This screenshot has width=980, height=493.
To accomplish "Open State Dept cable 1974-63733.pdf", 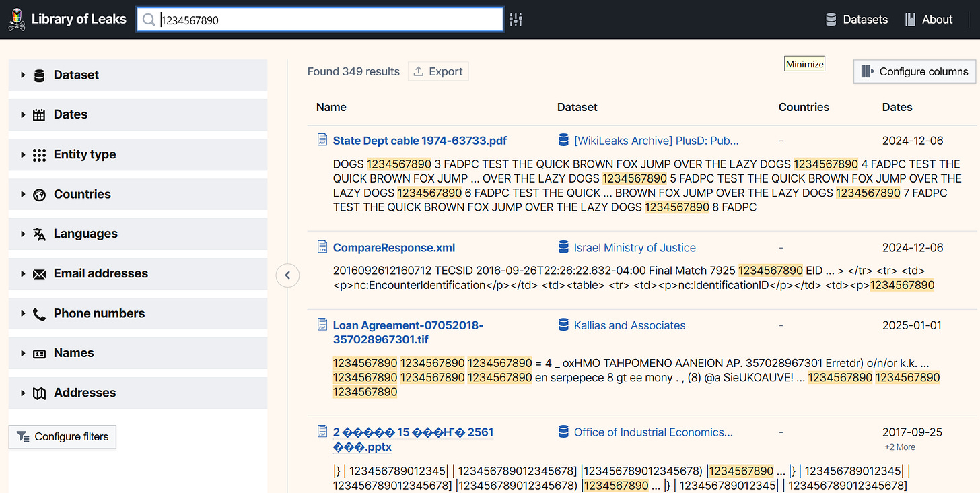I will click(420, 141).
